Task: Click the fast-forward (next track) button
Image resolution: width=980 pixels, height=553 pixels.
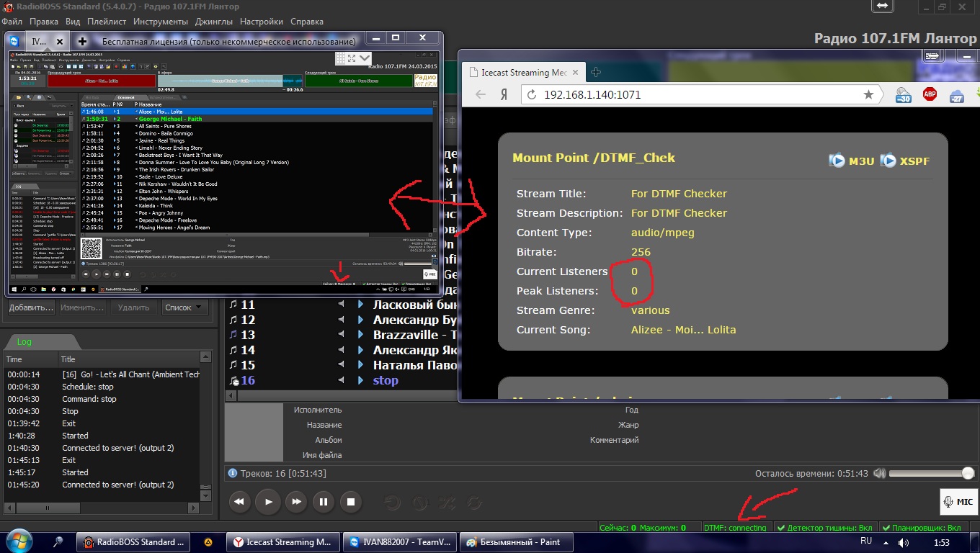Action: pos(295,502)
